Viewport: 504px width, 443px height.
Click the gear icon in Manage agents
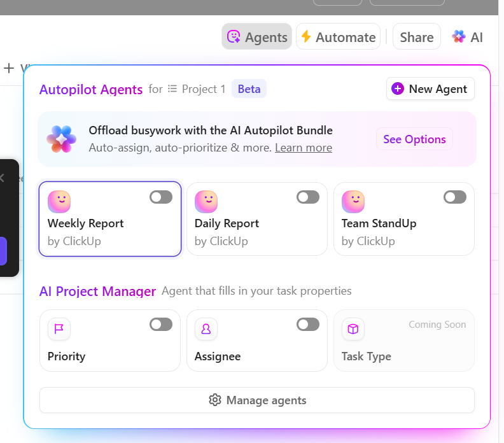(215, 400)
